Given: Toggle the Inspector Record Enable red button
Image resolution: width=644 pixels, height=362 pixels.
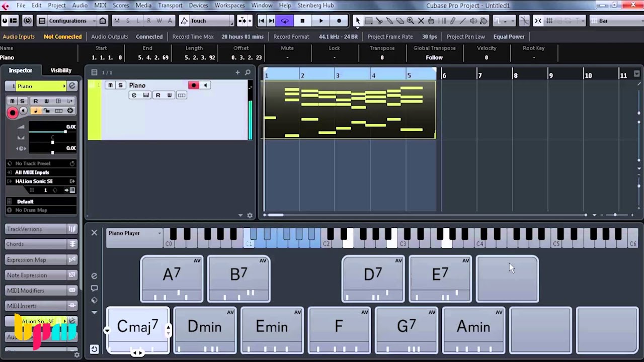Looking at the screenshot, I should pos(13,112).
